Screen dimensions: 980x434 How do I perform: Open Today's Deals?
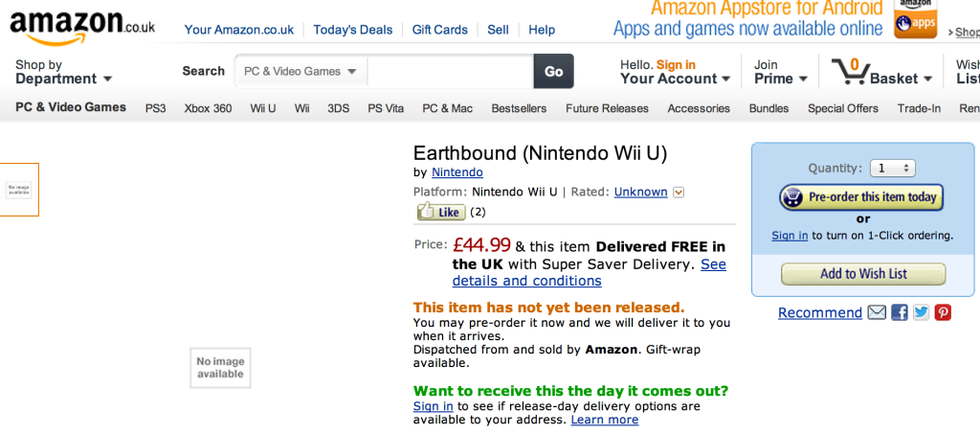(x=352, y=30)
